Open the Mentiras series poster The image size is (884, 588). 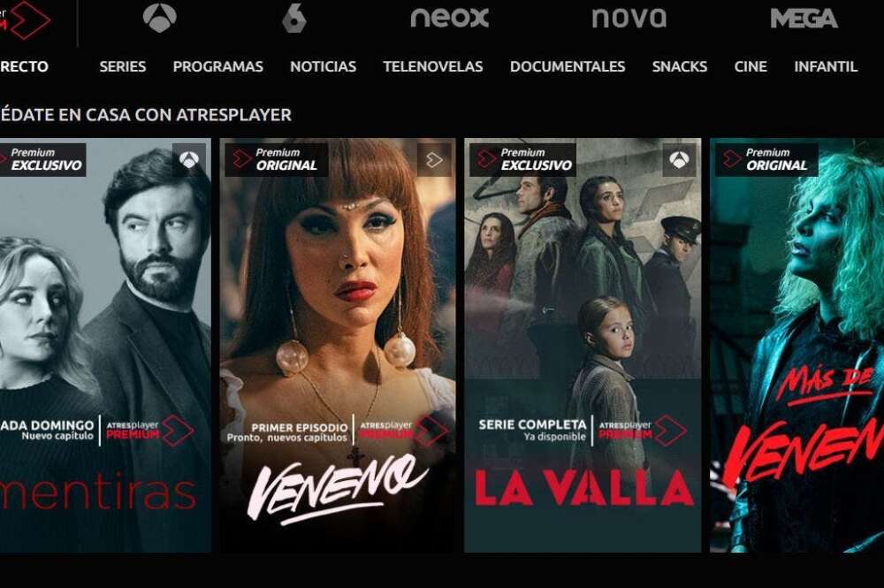point(105,345)
